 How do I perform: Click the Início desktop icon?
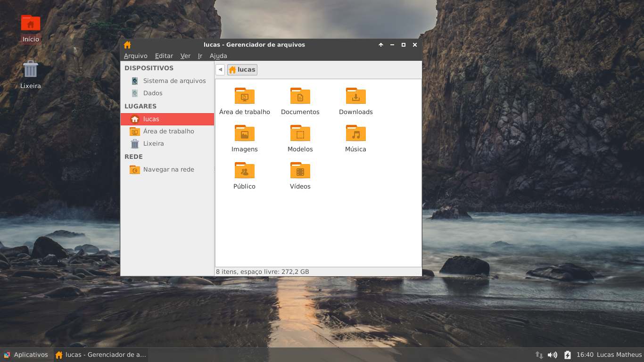click(x=31, y=23)
